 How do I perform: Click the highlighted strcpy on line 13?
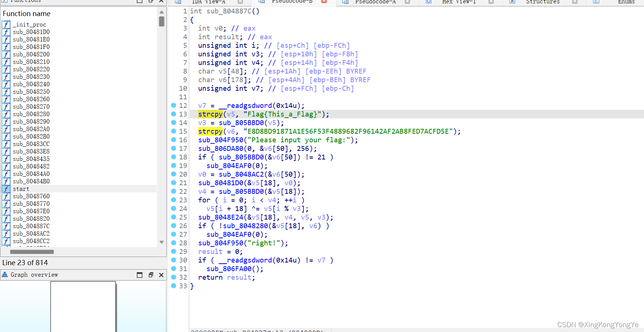pos(210,114)
